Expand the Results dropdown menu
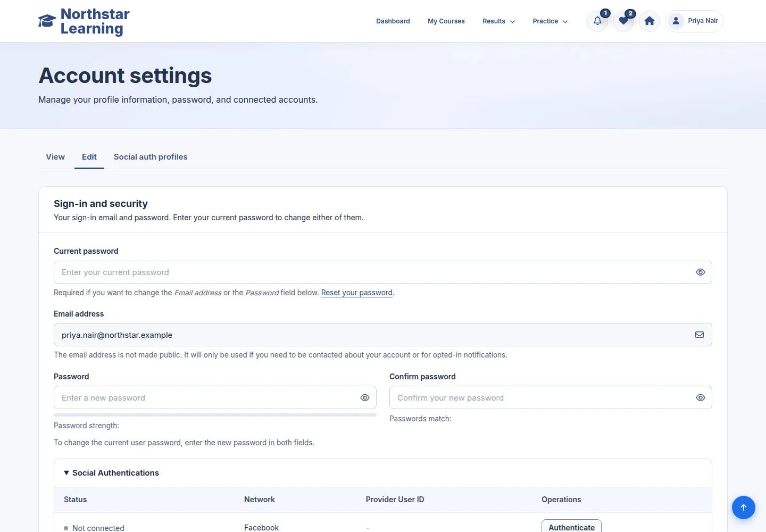 499,21
